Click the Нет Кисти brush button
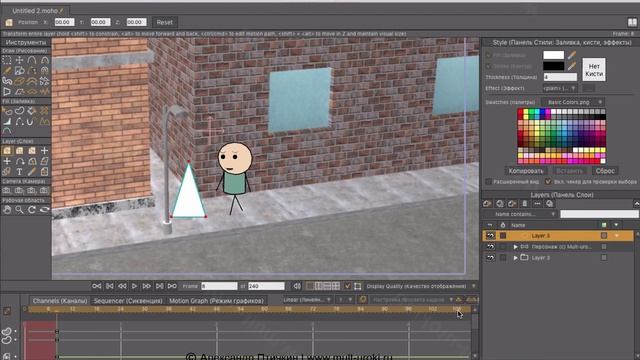640x360 pixels. tap(594, 69)
